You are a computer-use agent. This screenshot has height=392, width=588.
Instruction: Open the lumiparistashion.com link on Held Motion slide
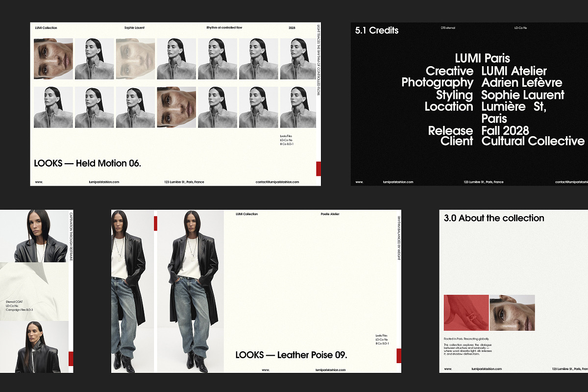click(x=104, y=182)
